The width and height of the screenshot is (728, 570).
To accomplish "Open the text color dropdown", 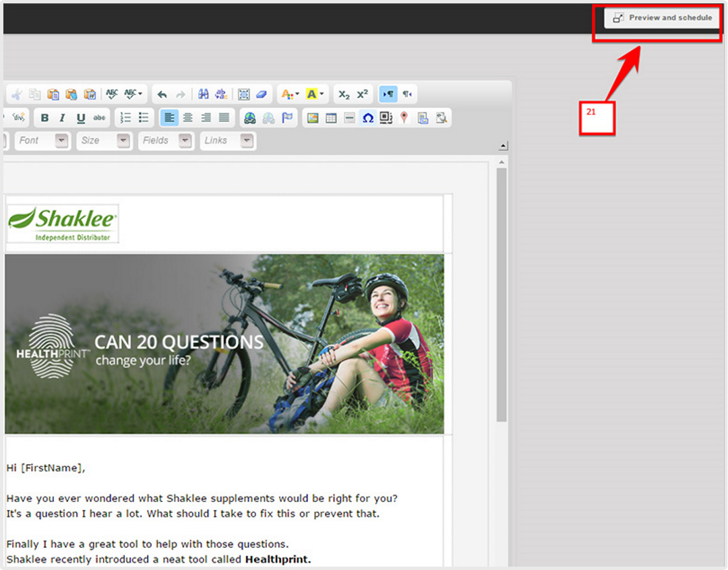I will [x=290, y=95].
